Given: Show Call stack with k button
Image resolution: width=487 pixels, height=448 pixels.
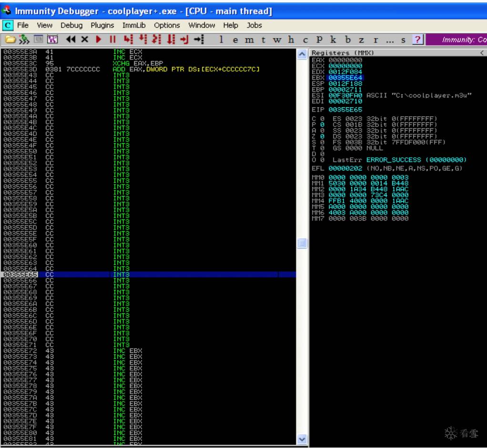Looking at the screenshot, I should tap(333, 40).
